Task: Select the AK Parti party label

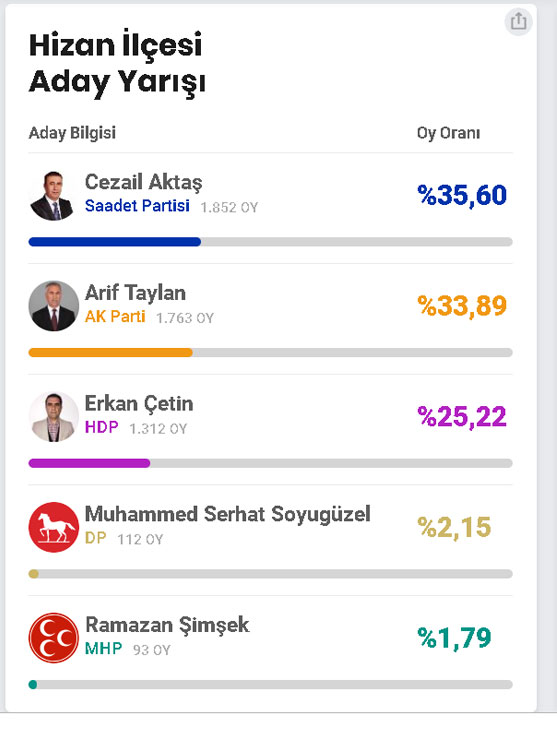Action: 115,317
